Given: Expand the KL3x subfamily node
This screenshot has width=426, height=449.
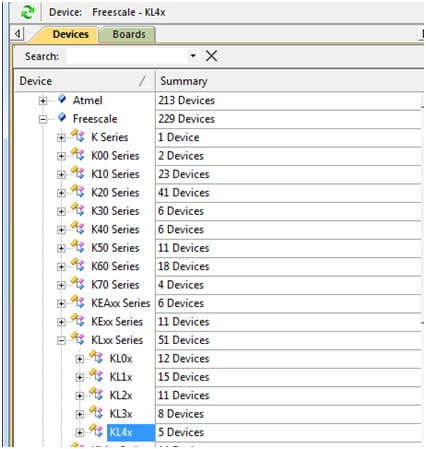Looking at the screenshot, I should coord(79,414).
